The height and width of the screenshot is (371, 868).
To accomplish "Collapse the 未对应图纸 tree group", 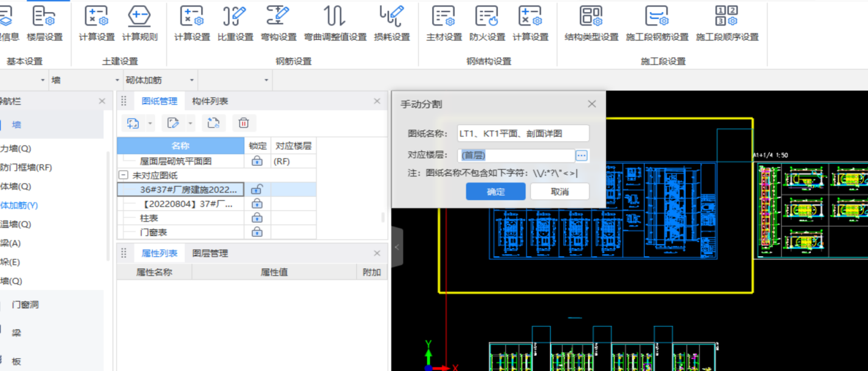I will (123, 175).
